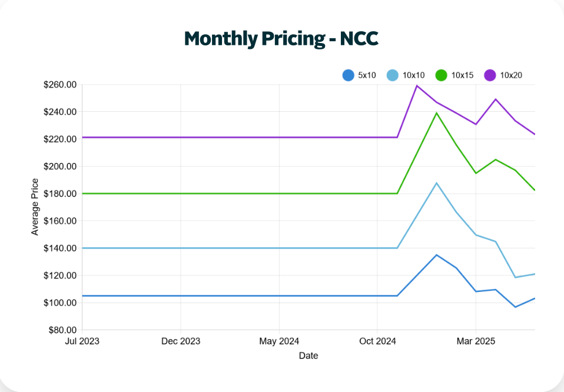Image resolution: width=564 pixels, height=392 pixels.
Task: Click the Monthly Pricing - NCC title
Action: [x=281, y=38]
